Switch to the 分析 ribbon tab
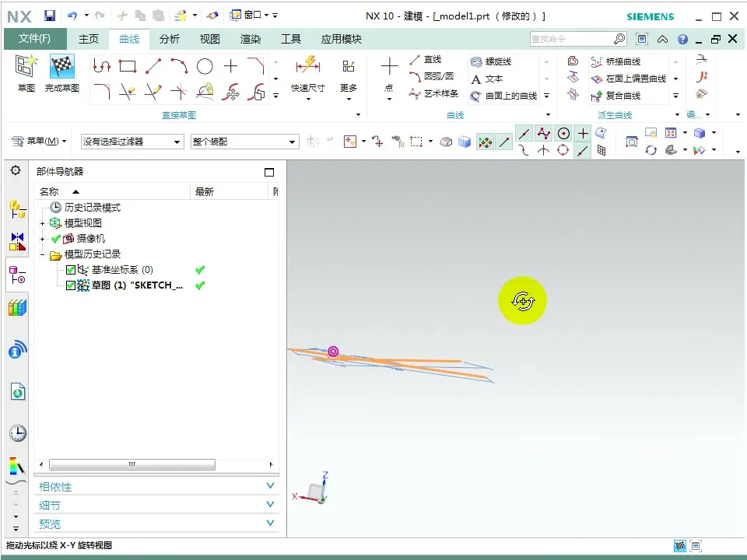 click(170, 39)
